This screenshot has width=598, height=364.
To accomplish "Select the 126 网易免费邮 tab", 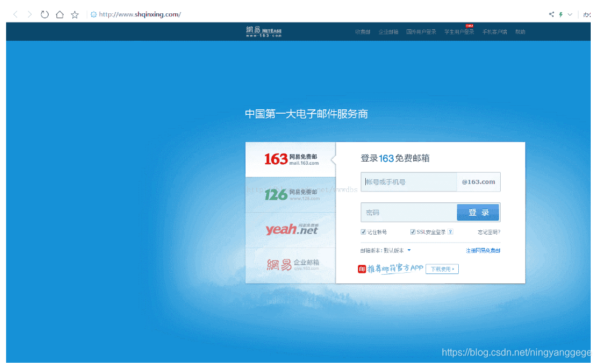I will click(x=290, y=195).
